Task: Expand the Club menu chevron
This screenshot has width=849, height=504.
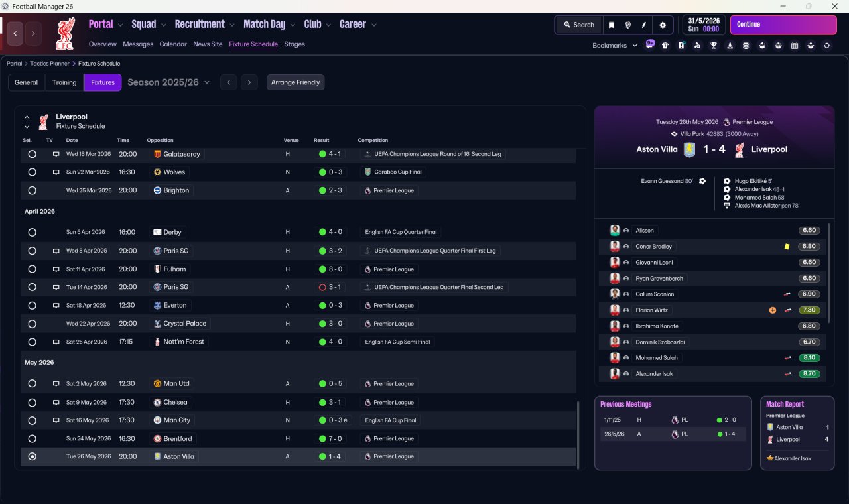Action: pyautogui.click(x=329, y=25)
